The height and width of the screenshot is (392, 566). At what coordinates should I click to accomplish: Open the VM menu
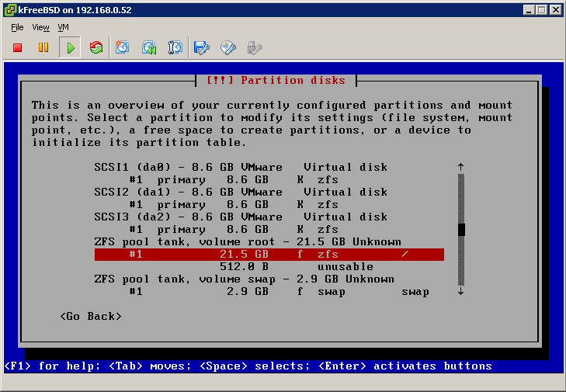point(63,27)
